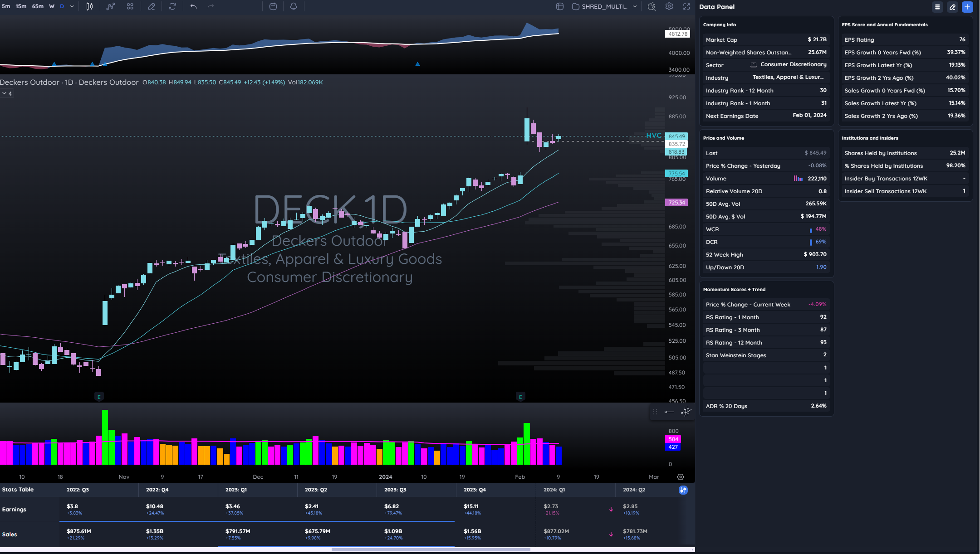Click the undo arrow
This screenshot has width=980, height=554.
[193, 6]
